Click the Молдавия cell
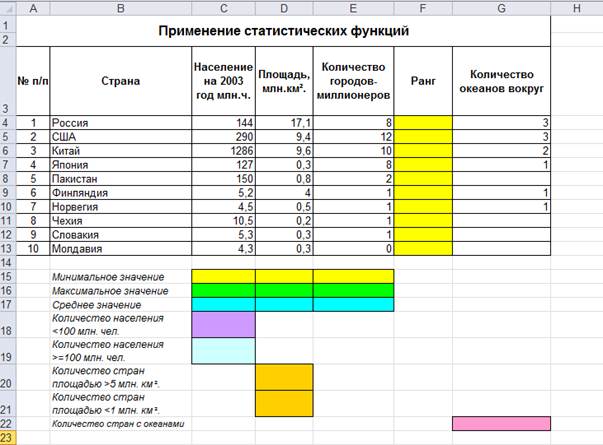The image size is (603, 445). pyautogui.click(x=121, y=249)
